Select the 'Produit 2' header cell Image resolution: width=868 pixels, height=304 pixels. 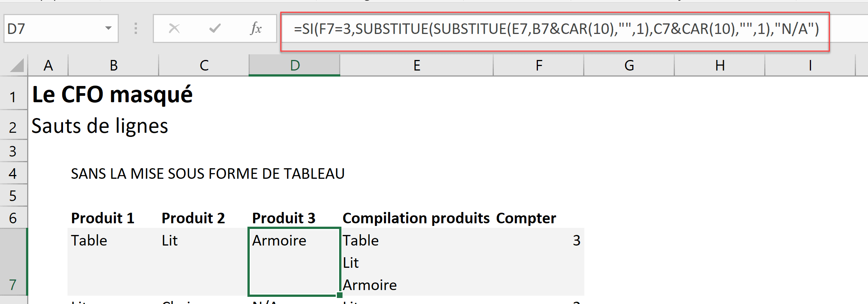pyautogui.click(x=193, y=218)
